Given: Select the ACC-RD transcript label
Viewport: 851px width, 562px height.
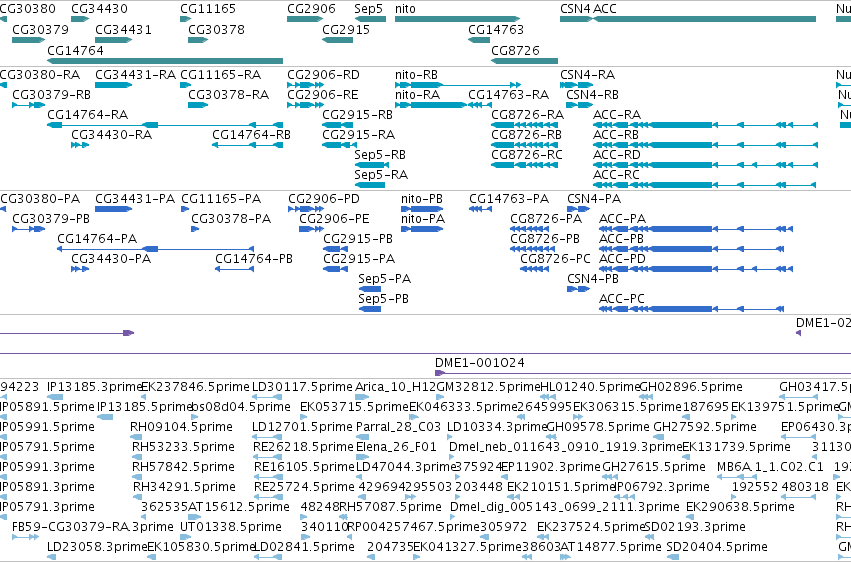Looking at the screenshot, I should 617,155.
